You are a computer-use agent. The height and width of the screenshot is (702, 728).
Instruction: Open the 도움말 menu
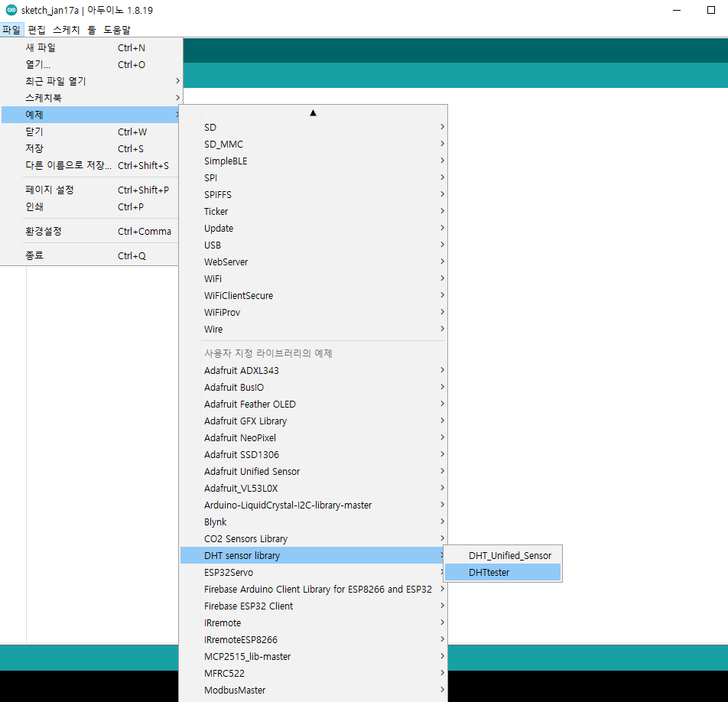tap(116, 30)
